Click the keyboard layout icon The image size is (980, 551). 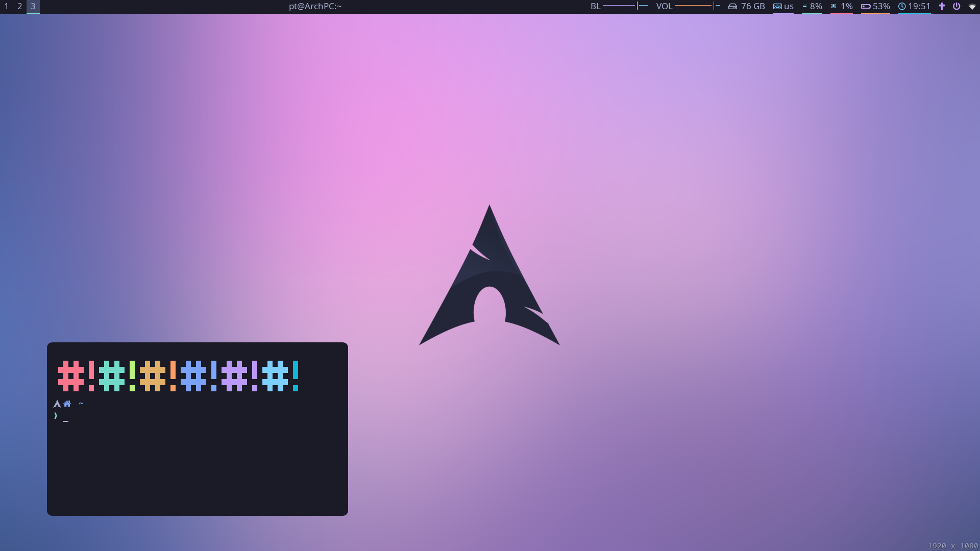pyautogui.click(x=777, y=7)
